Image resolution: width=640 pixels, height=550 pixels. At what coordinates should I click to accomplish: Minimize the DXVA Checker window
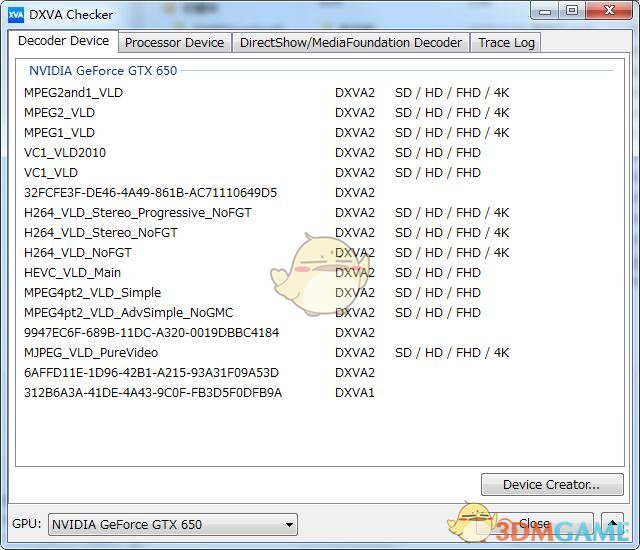point(545,11)
